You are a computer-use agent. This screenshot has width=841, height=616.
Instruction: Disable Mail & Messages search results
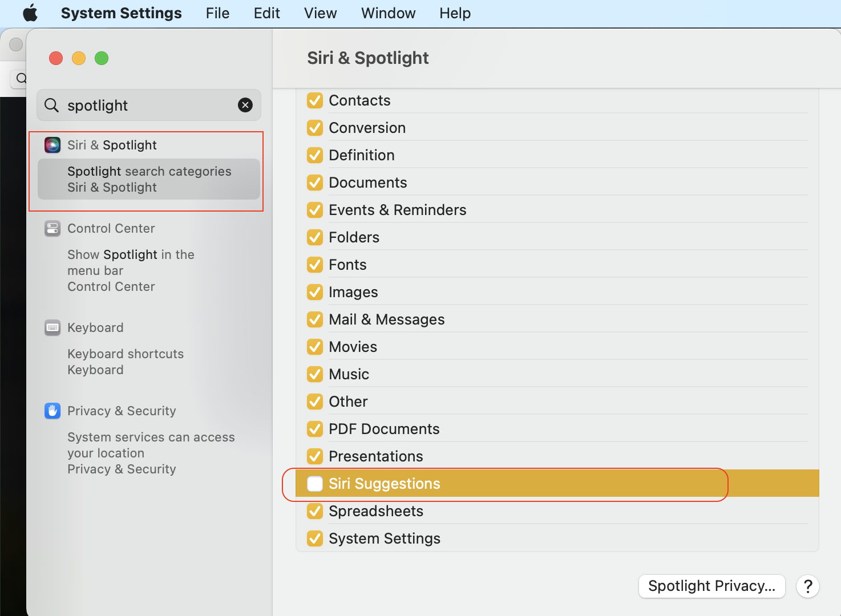pyautogui.click(x=315, y=319)
